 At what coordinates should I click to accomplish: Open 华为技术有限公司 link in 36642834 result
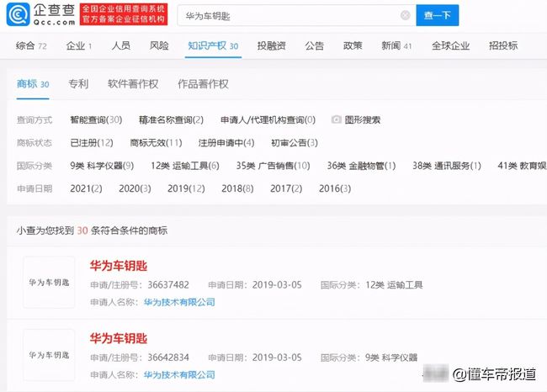point(179,374)
